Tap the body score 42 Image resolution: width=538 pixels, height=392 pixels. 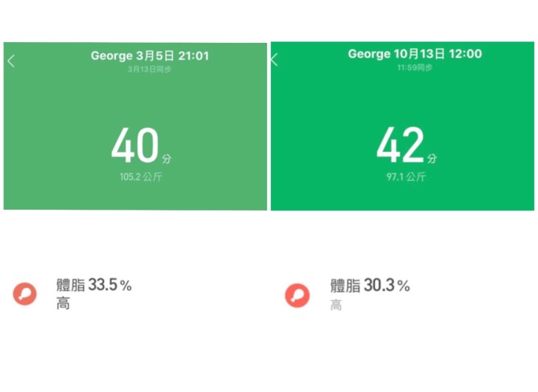(x=401, y=145)
